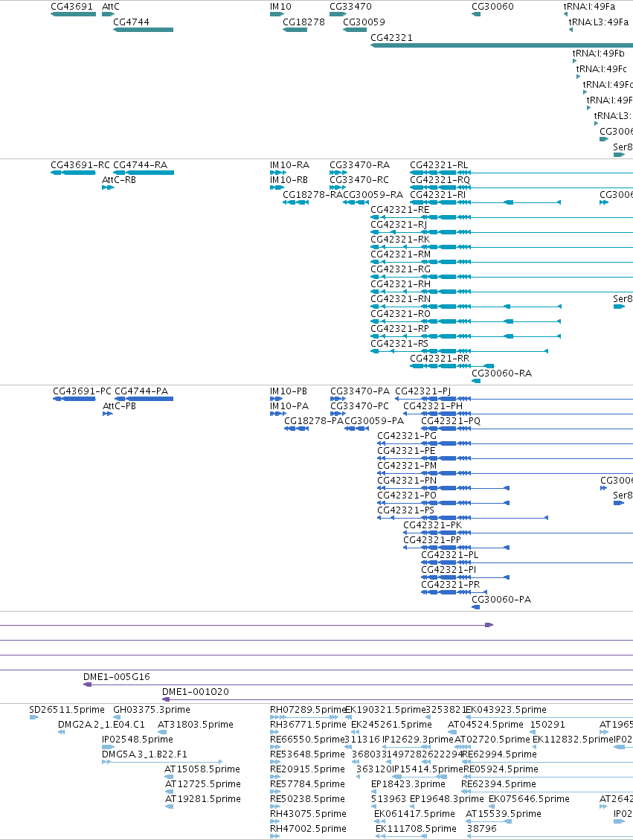Click the CG42321-RE transcript label
633x840 pixels.
pyautogui.click(x=400, y=210)
